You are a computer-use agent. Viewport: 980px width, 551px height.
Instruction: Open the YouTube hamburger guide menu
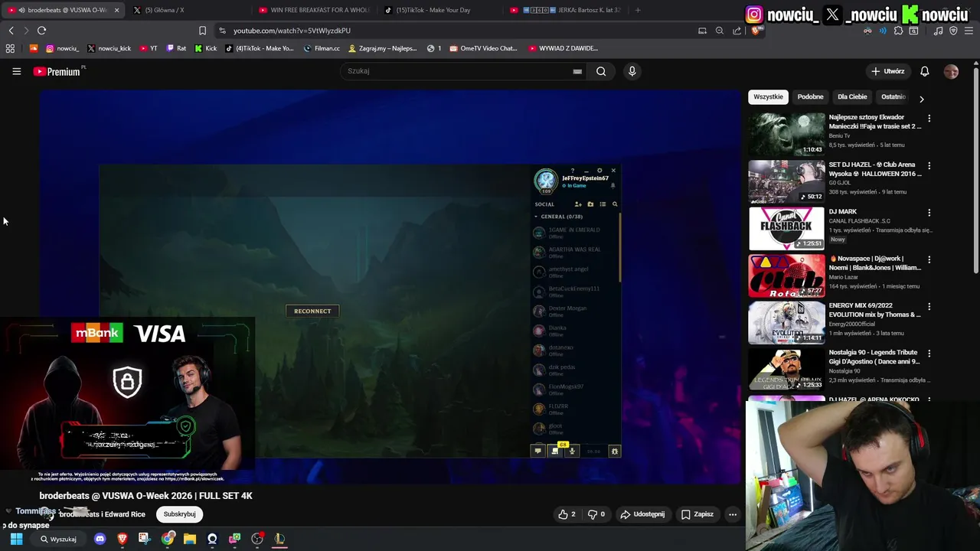pyautogui.click(x=16, y=71)
